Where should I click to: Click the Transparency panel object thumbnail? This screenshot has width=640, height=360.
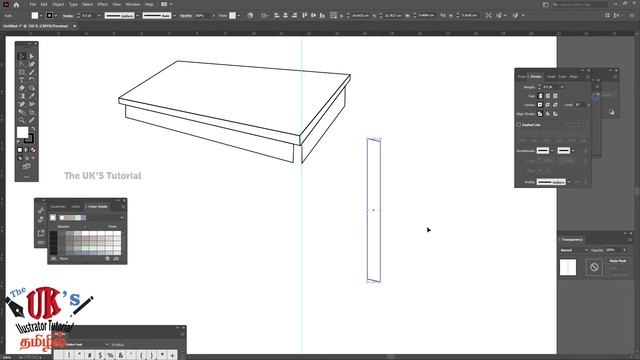(568, 268)
